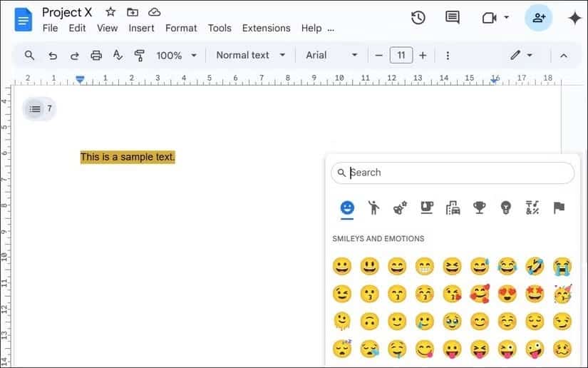Print the document

pyautogui.click(x=96, y=56)
